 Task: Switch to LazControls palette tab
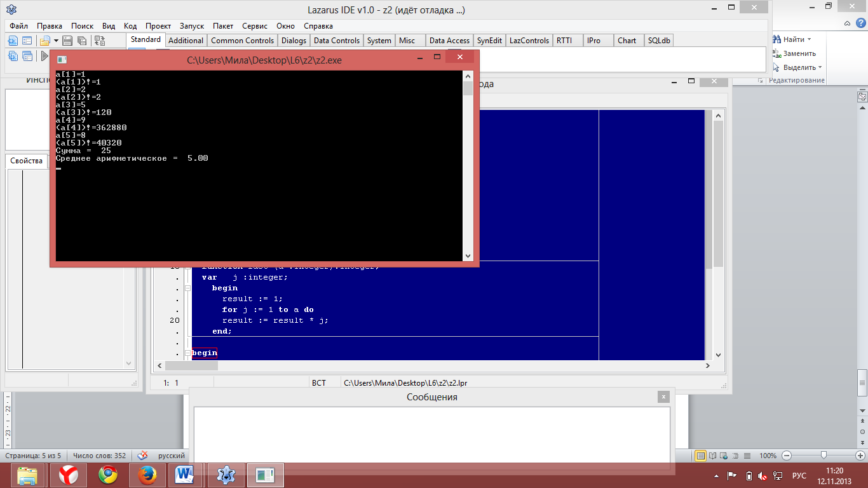[x=529, y=40]
